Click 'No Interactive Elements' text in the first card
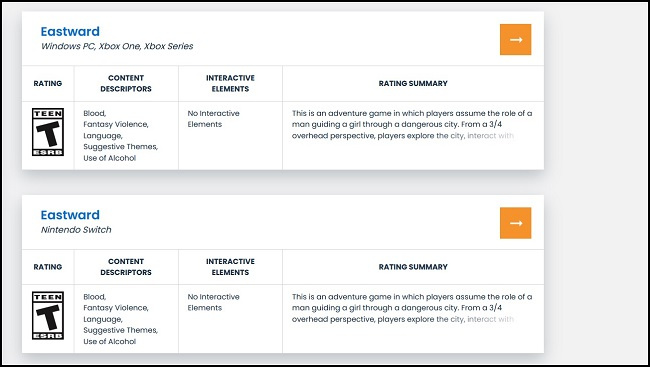The image size is (650, 367). point(213,119)
